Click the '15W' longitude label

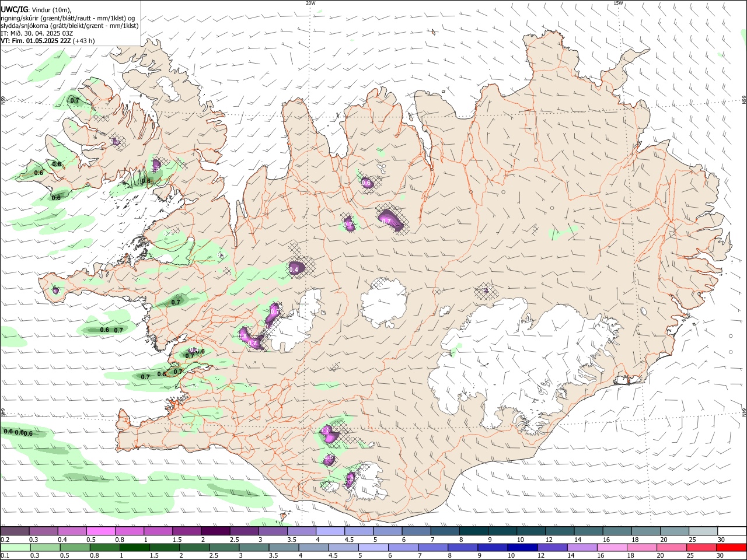619,3
